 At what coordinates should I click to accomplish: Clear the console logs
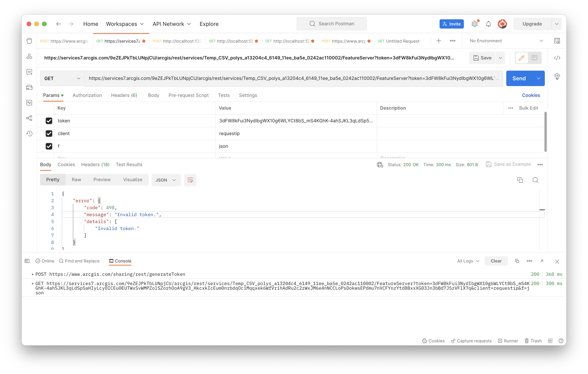[496, 261]
